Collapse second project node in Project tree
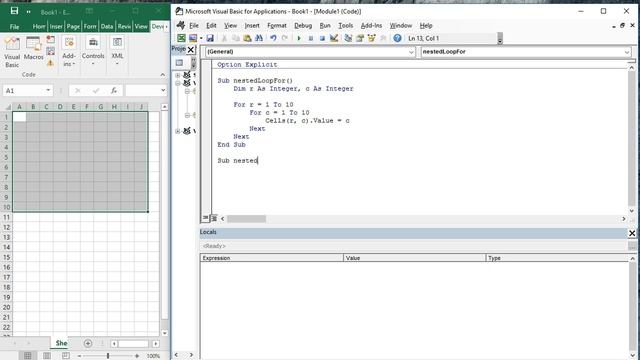This screenshot has width=640, height=360. [x=178, y=83]
